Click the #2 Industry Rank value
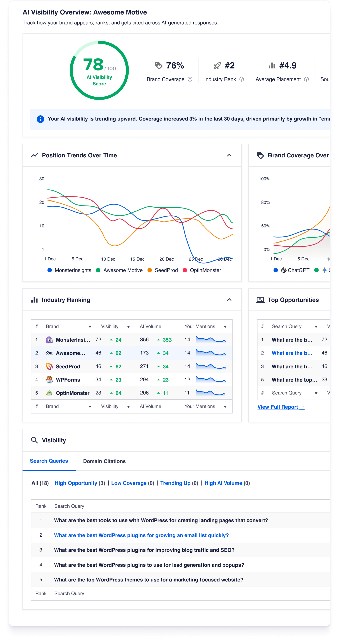Image resolution: width=339 pixels, height=644 pixels. point(230,66)
